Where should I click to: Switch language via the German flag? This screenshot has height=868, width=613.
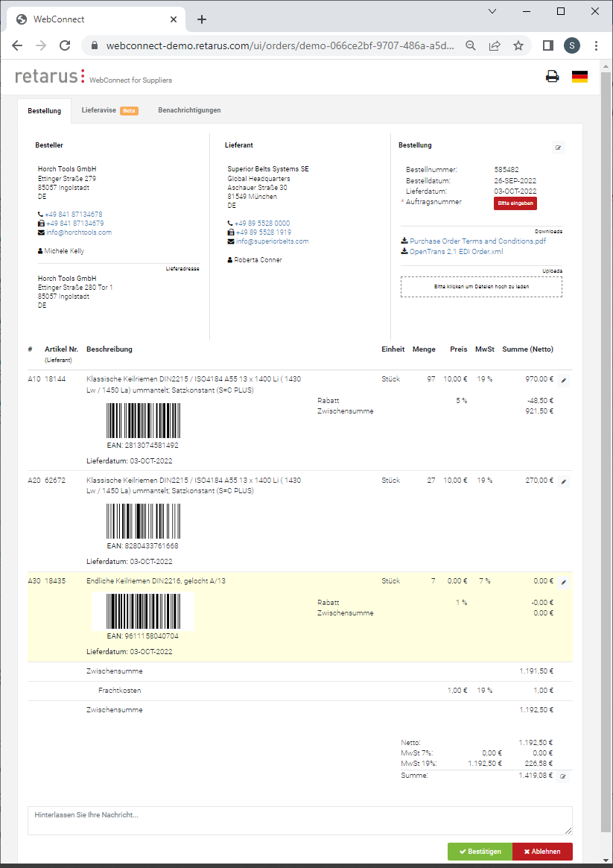click(579, 76)
